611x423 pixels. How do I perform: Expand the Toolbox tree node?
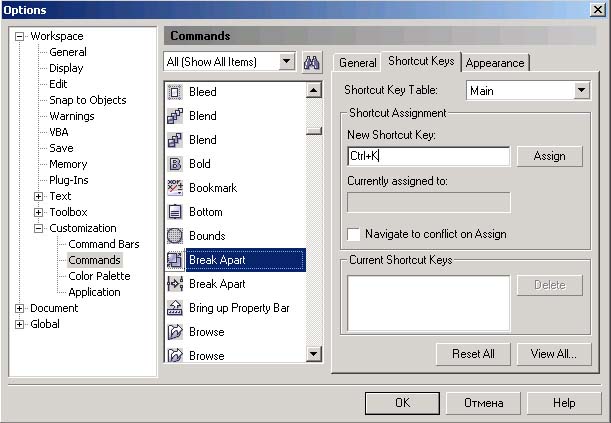pyautogui.click(x=38, y=212)
